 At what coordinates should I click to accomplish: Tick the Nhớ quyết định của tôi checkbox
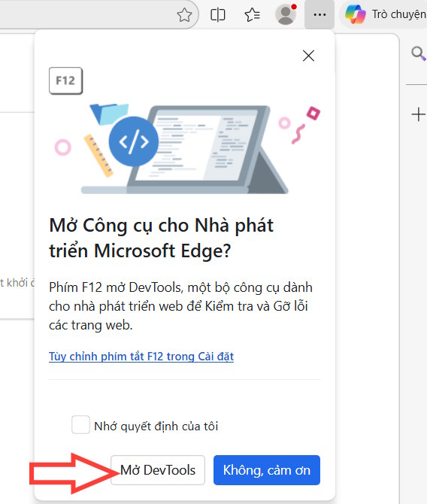80,424
